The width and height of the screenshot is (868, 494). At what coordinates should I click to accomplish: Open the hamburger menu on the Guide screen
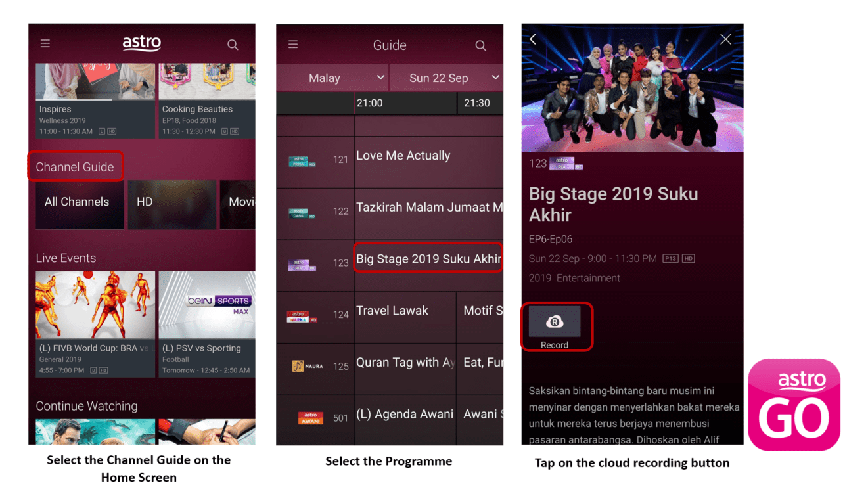[x=293, y=44]
